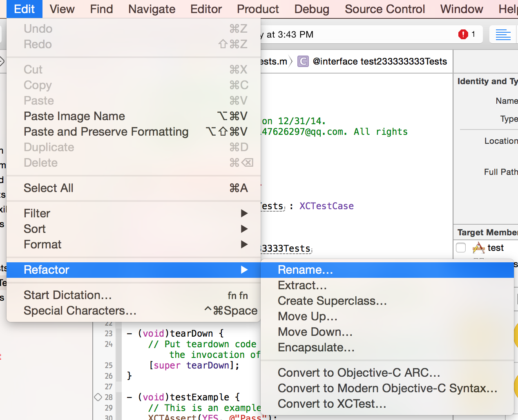Select Move Up refactoring
This screenshot has width=518, height=420.
tap(387, 316)
